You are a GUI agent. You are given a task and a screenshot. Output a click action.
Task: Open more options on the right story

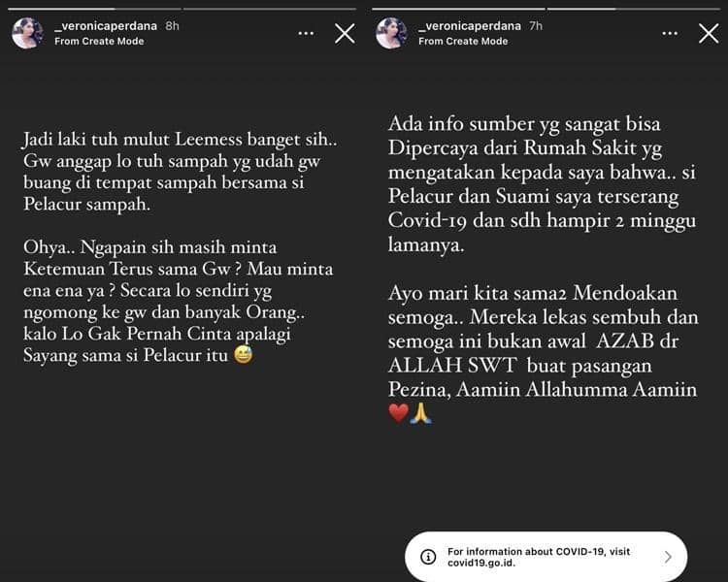click(670, 33)
